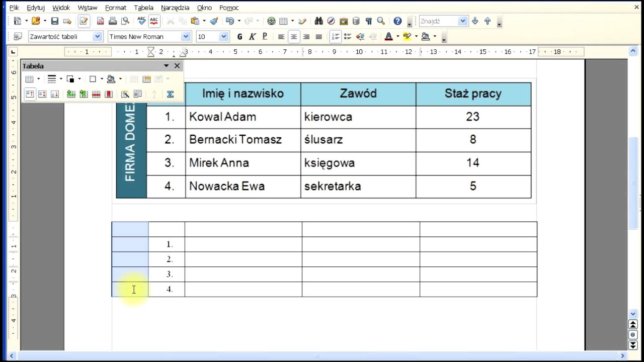Toggle italic K button
The height and width of the screenshot is (362, 644).
pyautogui.click(x=252, y=37)
